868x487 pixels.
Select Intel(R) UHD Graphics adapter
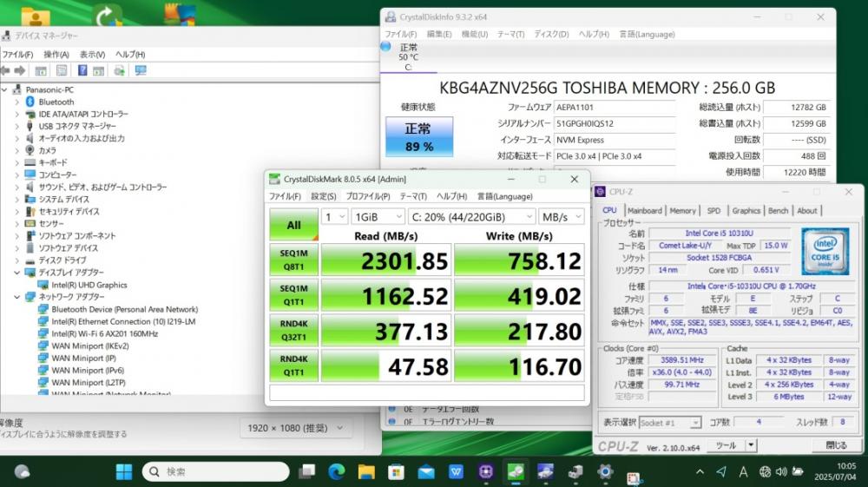coord(89,285)
